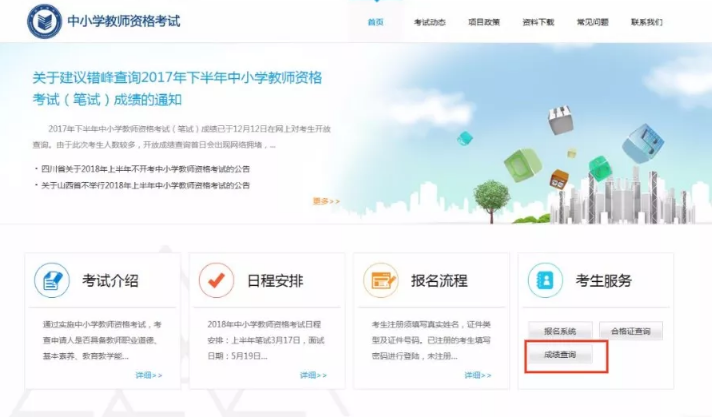
Task: Open 更多>> link under the announcements
Action: pos(326,201)
